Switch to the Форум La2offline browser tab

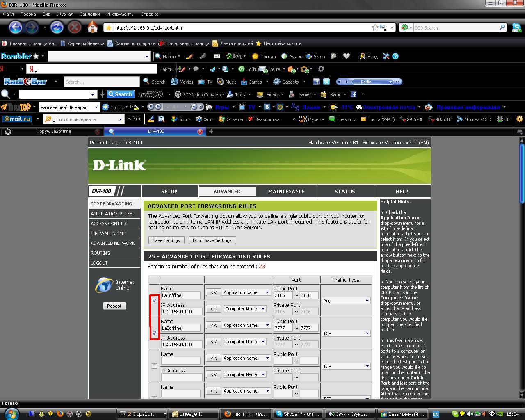[x=53, y=131]
